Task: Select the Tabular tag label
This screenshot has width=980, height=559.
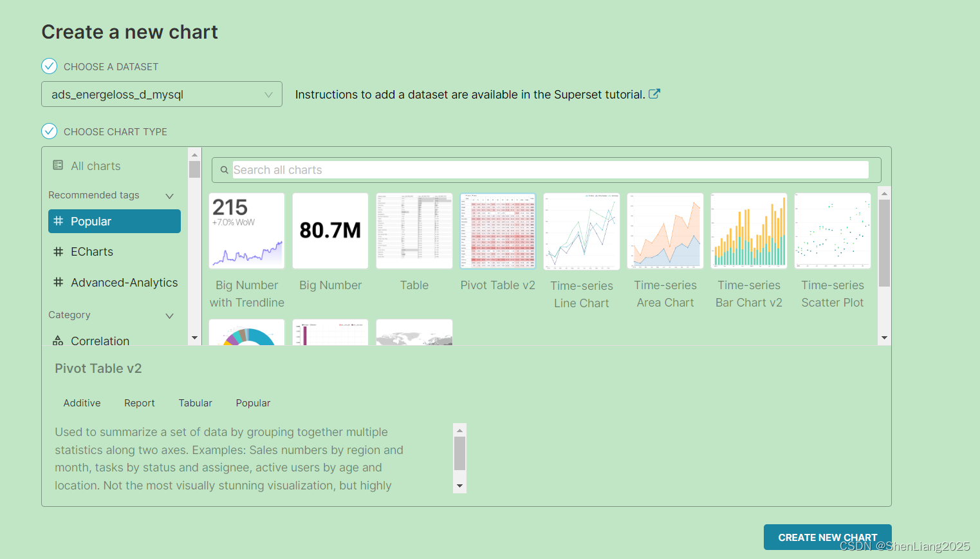Action: tap(195, 403)
